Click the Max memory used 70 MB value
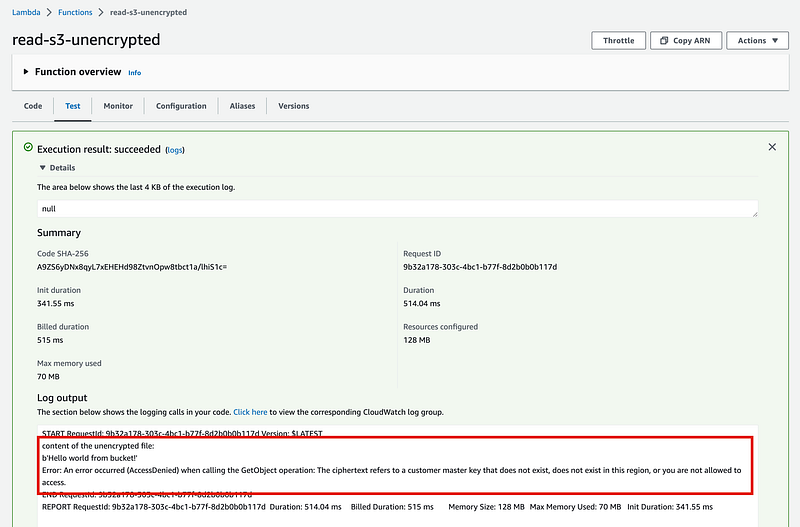800x527 pixels. pyautogui.click(x=48, y=377)
